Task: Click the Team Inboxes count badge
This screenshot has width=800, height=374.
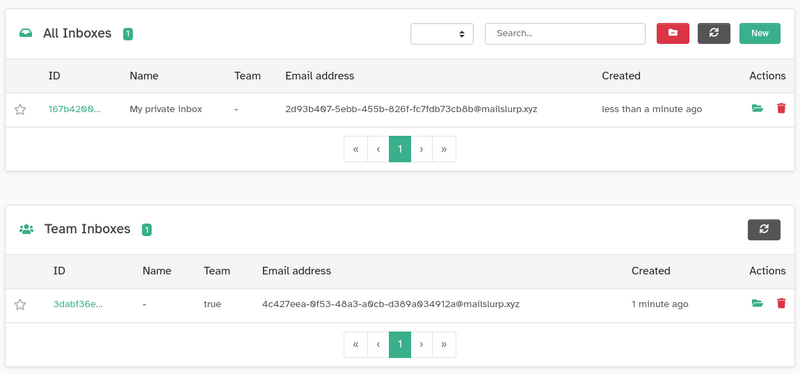Action: 146,230
